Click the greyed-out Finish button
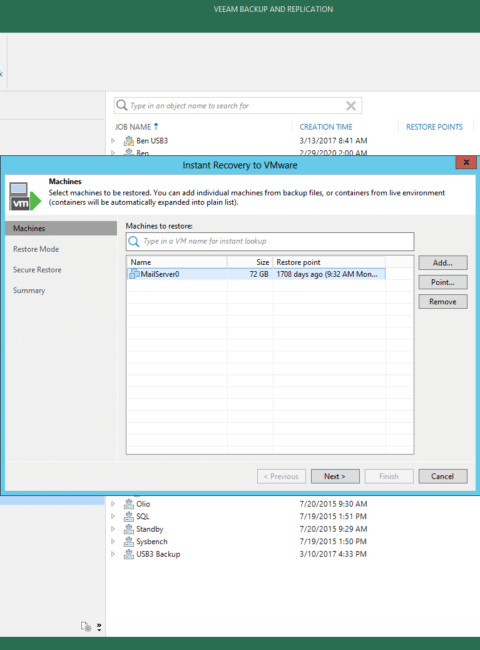 tap(389, 476)
